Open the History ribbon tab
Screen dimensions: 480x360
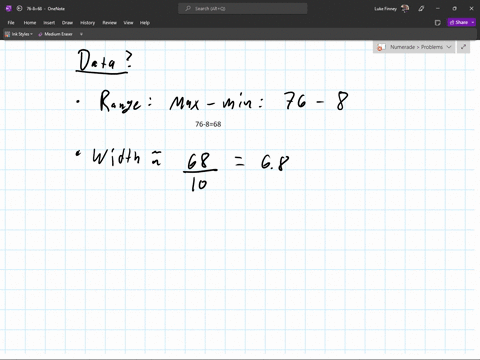[x=87, y=23]
